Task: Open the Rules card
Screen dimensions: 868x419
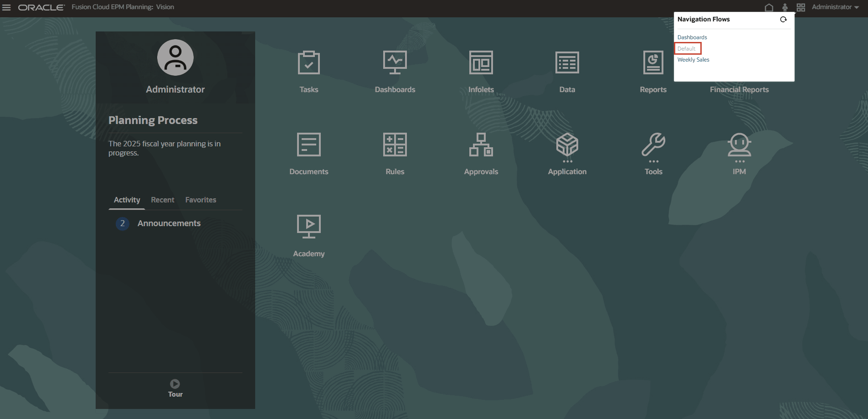Action: [395, 154]
